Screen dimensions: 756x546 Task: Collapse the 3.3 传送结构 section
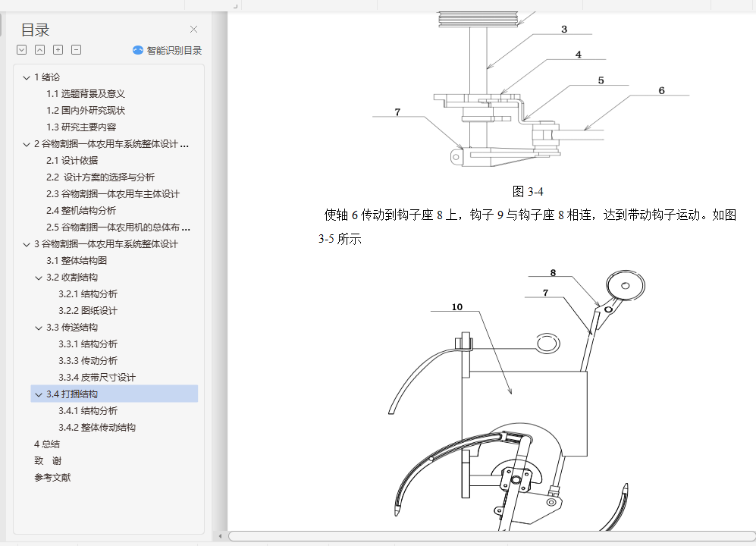39,328
